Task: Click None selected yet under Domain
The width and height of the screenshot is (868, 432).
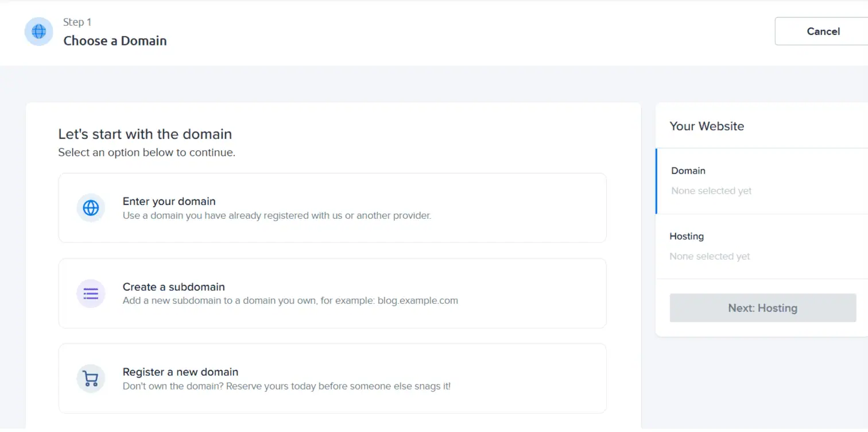Action: (711, 191)
